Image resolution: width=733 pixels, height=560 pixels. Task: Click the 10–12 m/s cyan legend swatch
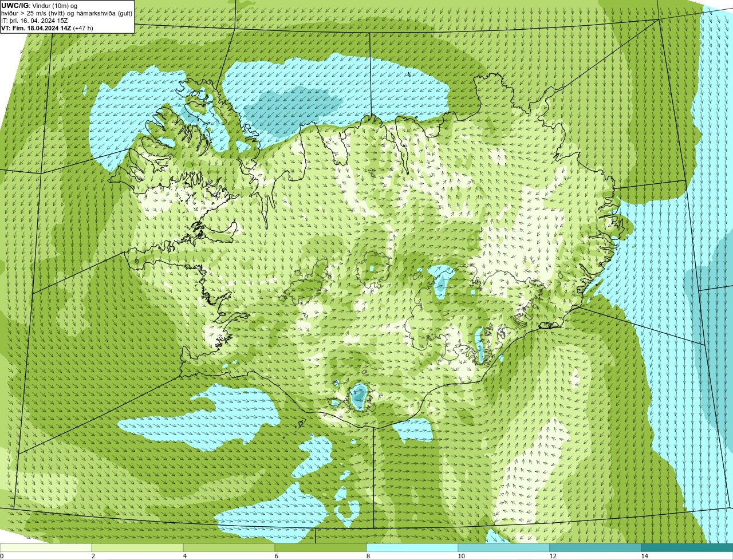click(x=504, y=547)
